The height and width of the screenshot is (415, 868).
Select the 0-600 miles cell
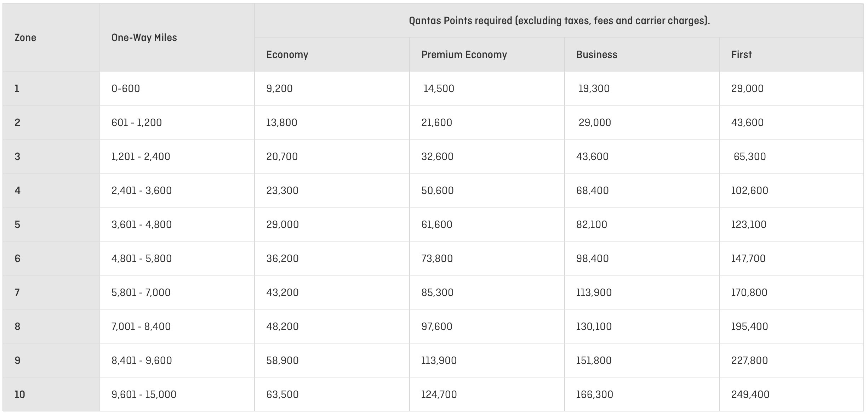(177, 89)
